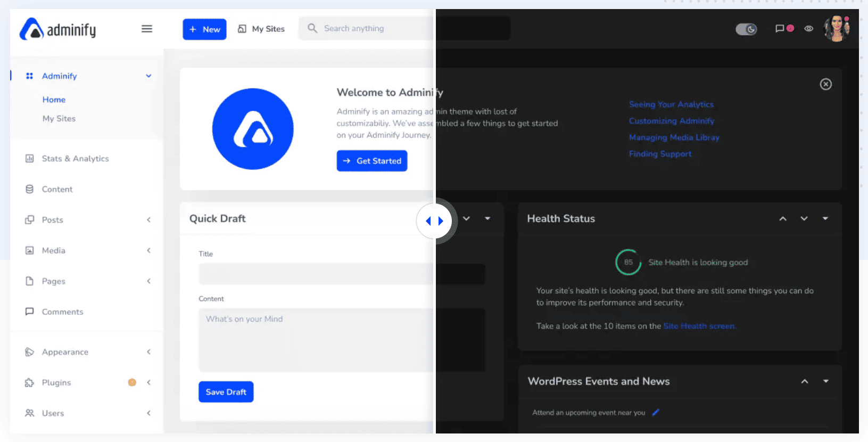Click the Adminify logo in header
868x442 pixels.
pos(57,29)
